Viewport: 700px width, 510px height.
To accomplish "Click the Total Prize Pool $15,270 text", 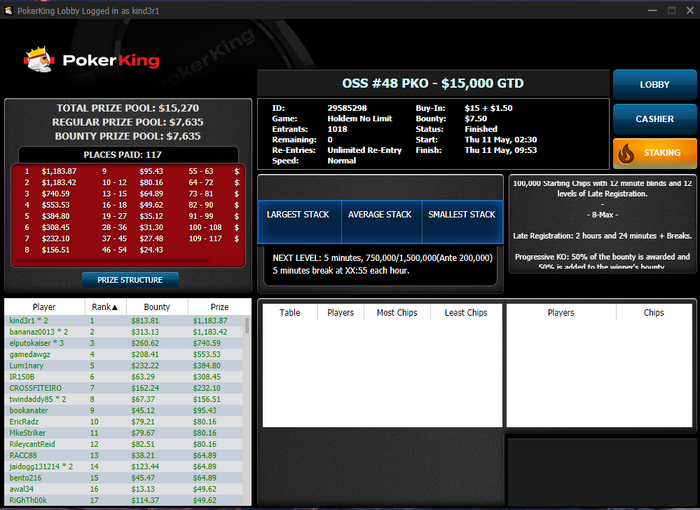I will point(128,108).
